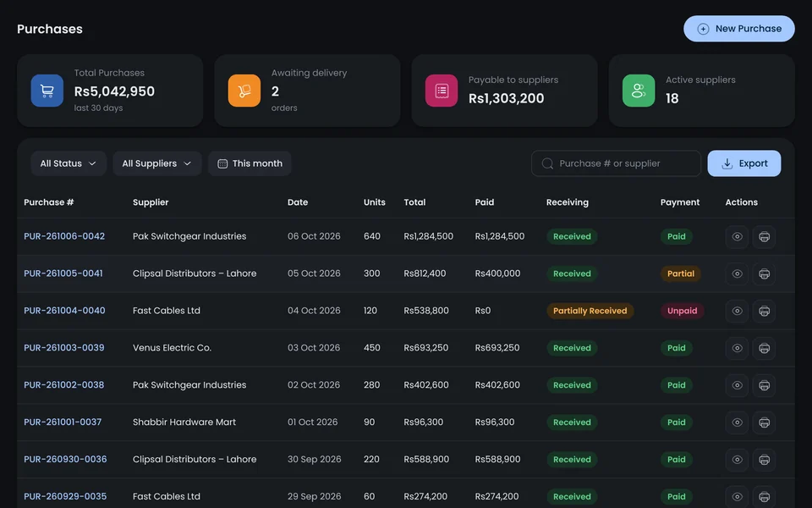
Task: Show PUR-261004-0040 details using eye icon
Action: pos(737,311)
